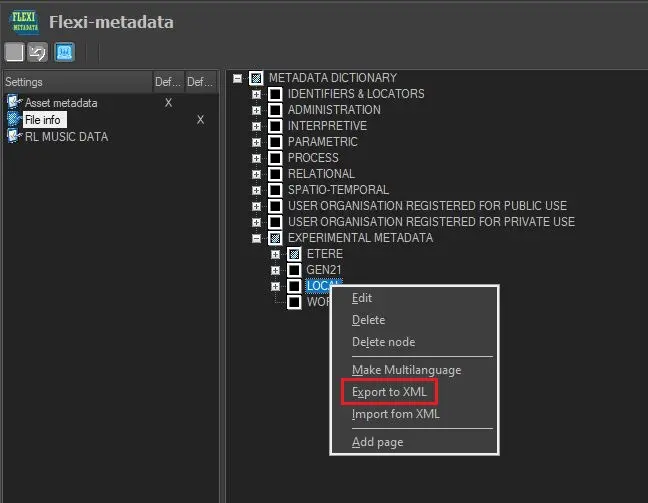Image resolution: width=648 pixels, height=503 pixels.
Task: Toggle the ETERE node checkbox
Action: (x=294, y=254)
